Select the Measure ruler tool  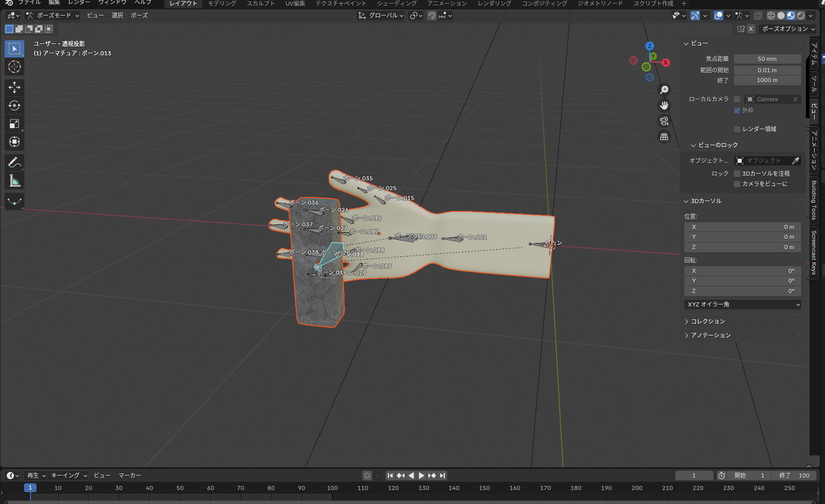point(14,180)
